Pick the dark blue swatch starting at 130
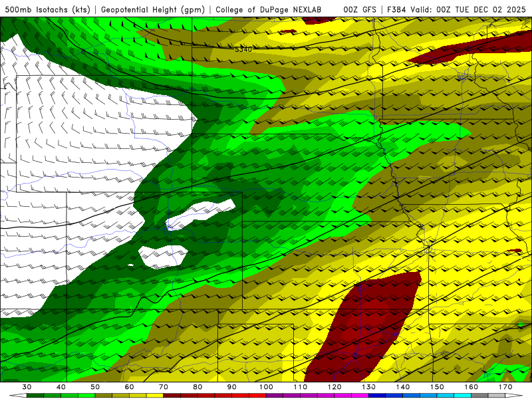Viewport: 532px width, 399px height. (377, 396)
